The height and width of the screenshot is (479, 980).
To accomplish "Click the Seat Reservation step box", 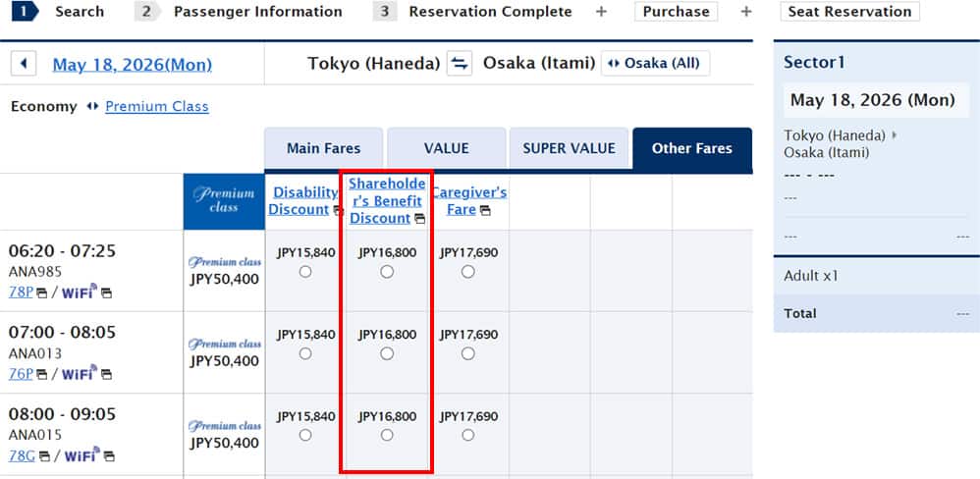I will [849, 12].
